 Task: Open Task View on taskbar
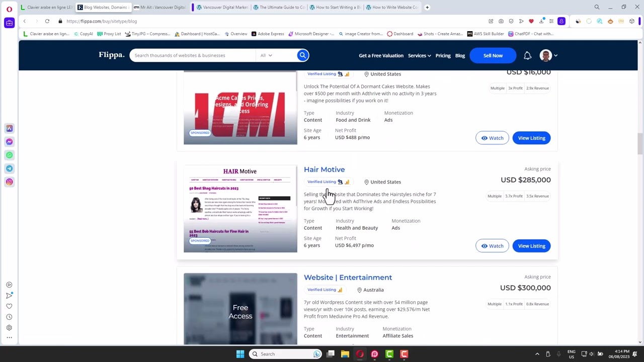pyautogui.click(x=330, y=354)
